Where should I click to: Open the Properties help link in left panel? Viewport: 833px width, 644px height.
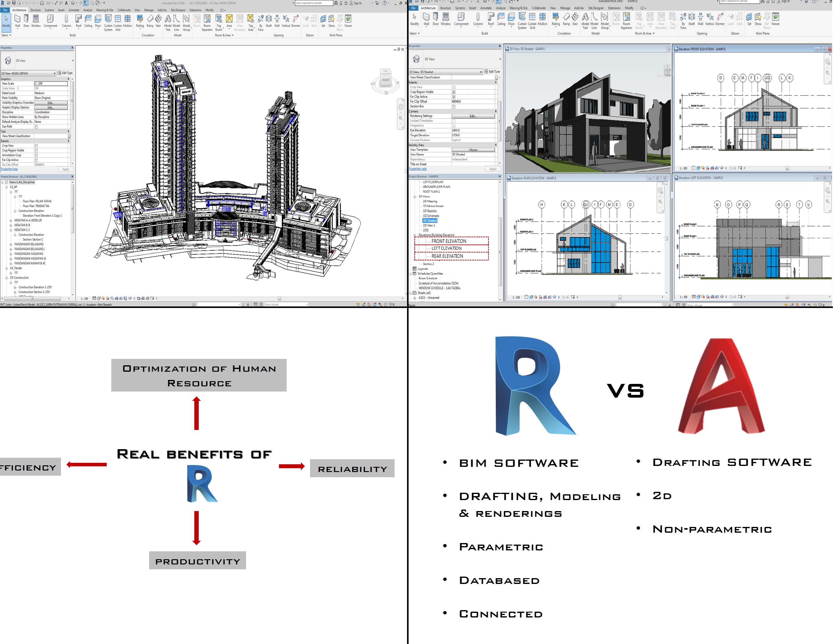(x=9, y=170)
